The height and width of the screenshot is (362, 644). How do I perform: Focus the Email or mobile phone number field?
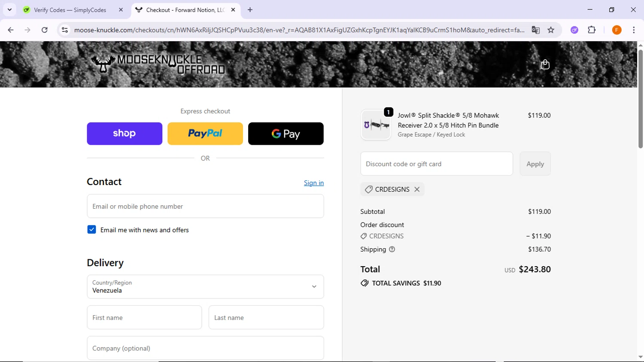coord(205,206)
